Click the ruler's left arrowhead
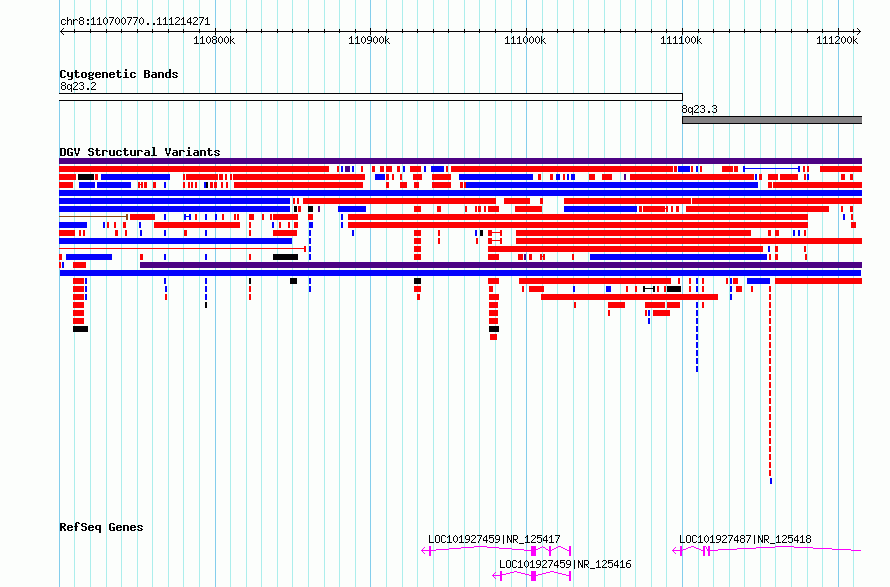This screenshot has width=890, height=587. 62,32
